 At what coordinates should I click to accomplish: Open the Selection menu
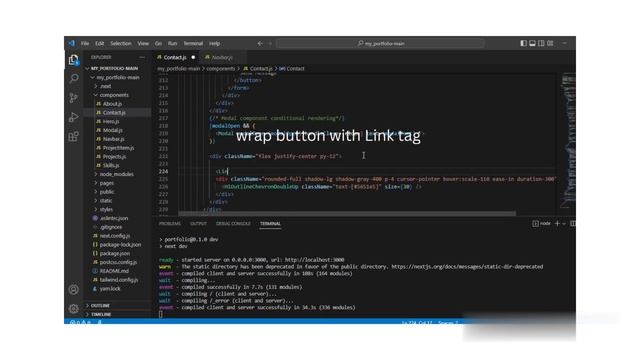(x=121, y=43)
